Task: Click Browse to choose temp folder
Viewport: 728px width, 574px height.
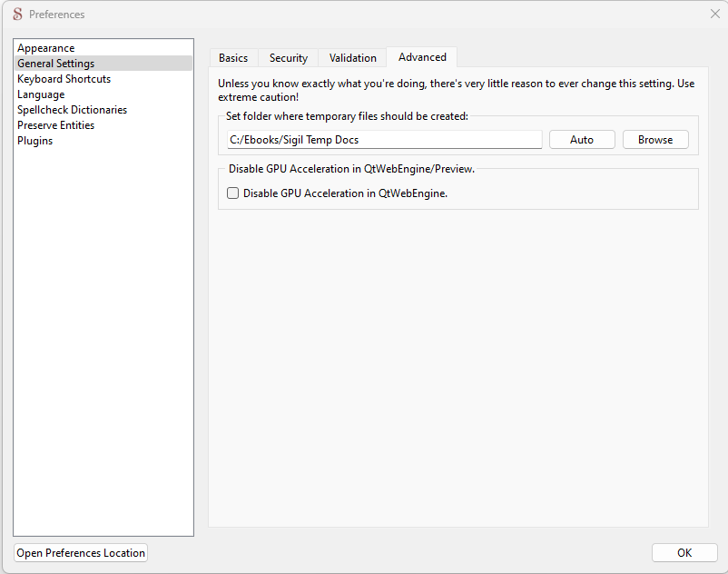Action: coord(655,140)
